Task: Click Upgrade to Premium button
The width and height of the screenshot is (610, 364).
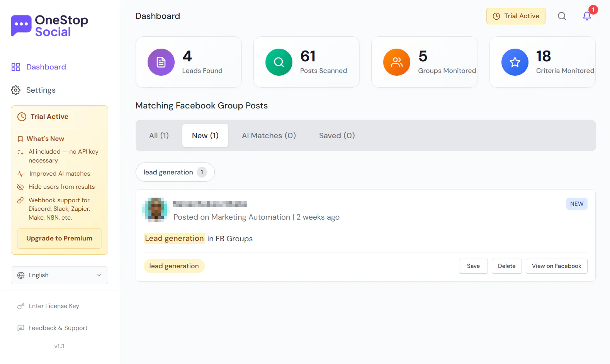Action: pyautogui.click(x=59, y=239)
